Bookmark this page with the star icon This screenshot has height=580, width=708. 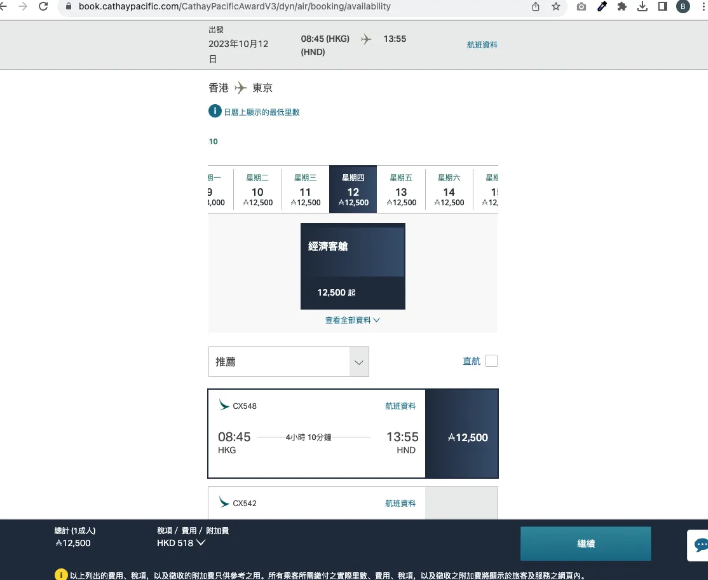click(555, 6)
